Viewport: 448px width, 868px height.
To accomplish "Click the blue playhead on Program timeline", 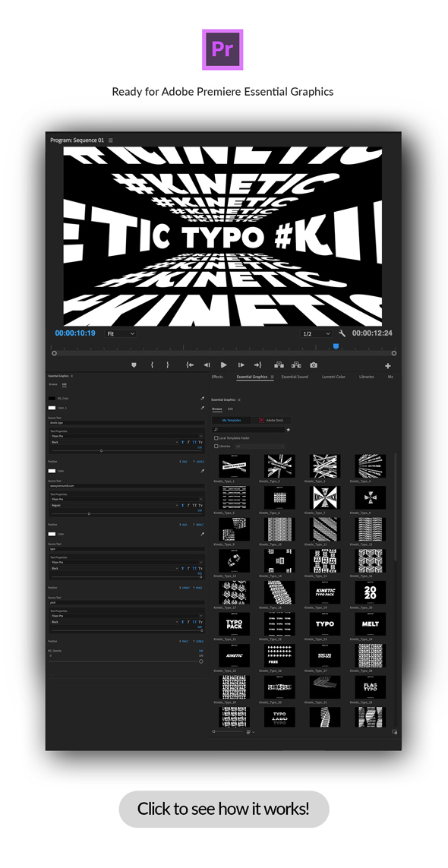I will point(336,346).
